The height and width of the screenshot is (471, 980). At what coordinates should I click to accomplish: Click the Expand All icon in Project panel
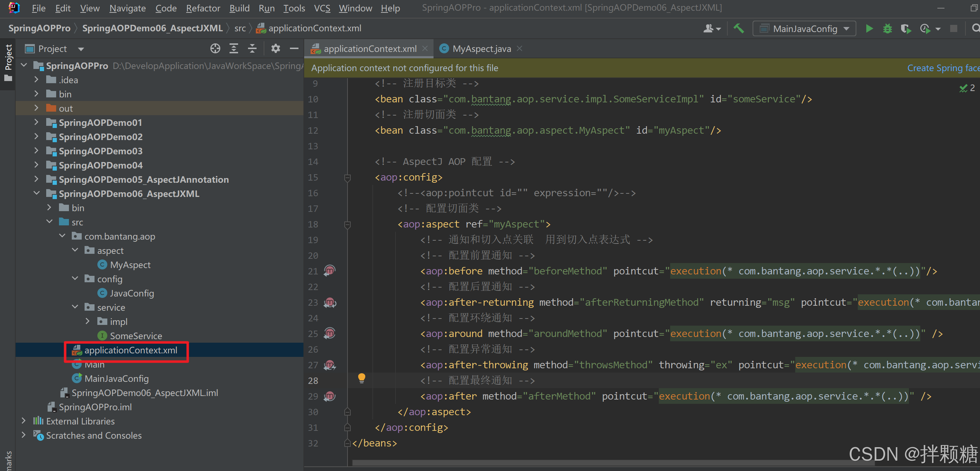coord(233,49)
